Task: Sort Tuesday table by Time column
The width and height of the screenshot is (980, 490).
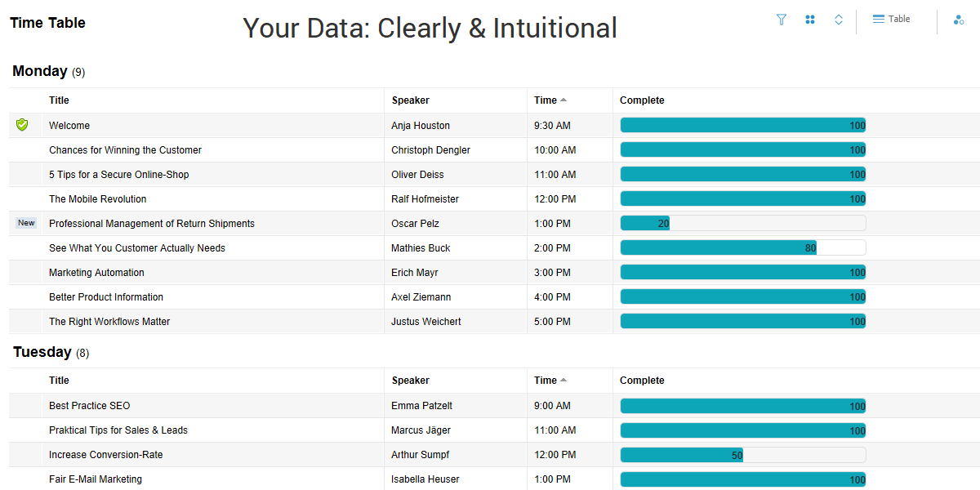Action: click(x=546, y=381)
